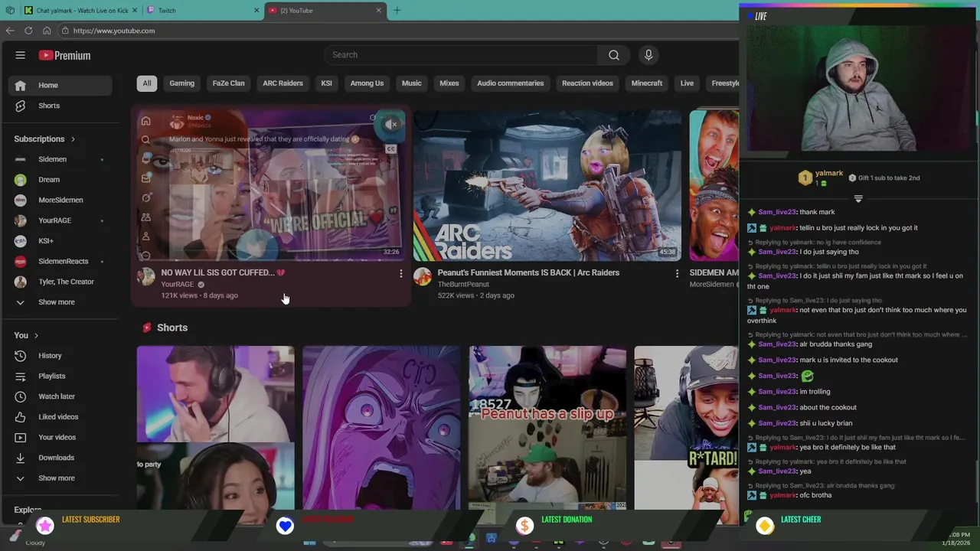Click the search magnifier button
Screen dimensions: 980x551
(614, 55)
